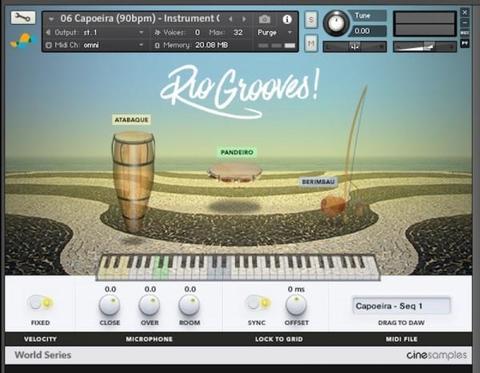Click the camera snapshot icon
The width and height of the screenshot is (480, 373).
[265, 19]
